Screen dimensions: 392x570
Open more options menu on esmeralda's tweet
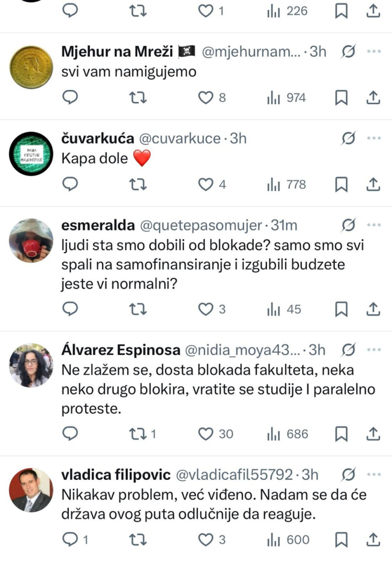pos(373,226)
